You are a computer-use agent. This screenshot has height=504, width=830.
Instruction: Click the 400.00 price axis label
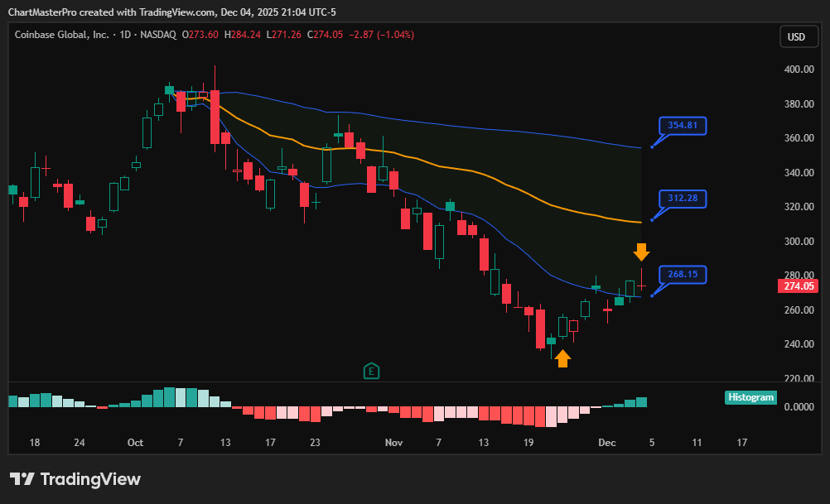799,70
